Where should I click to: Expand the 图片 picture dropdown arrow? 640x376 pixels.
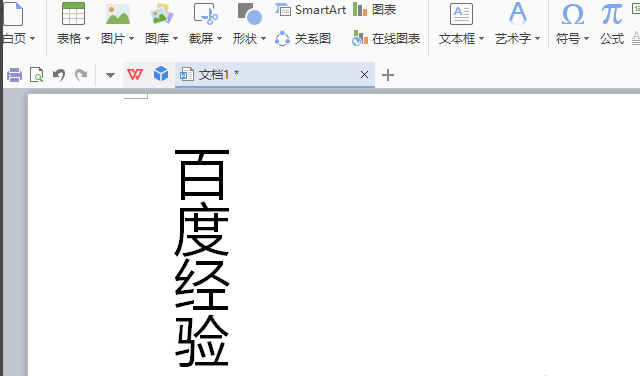[x=131, y=39]
